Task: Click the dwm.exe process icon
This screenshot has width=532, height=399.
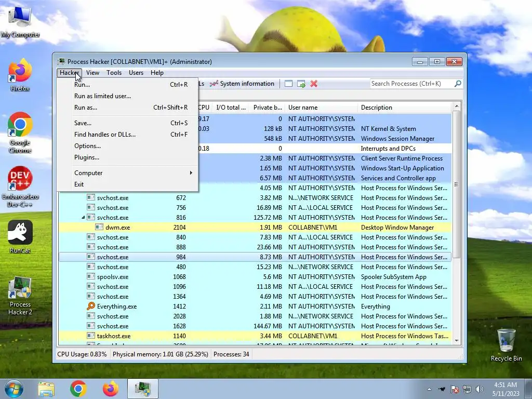Action: point(99,228)
